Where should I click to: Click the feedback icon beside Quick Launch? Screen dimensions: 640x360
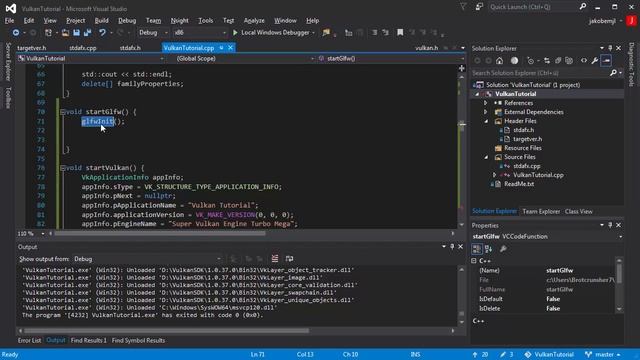(479, 7)
